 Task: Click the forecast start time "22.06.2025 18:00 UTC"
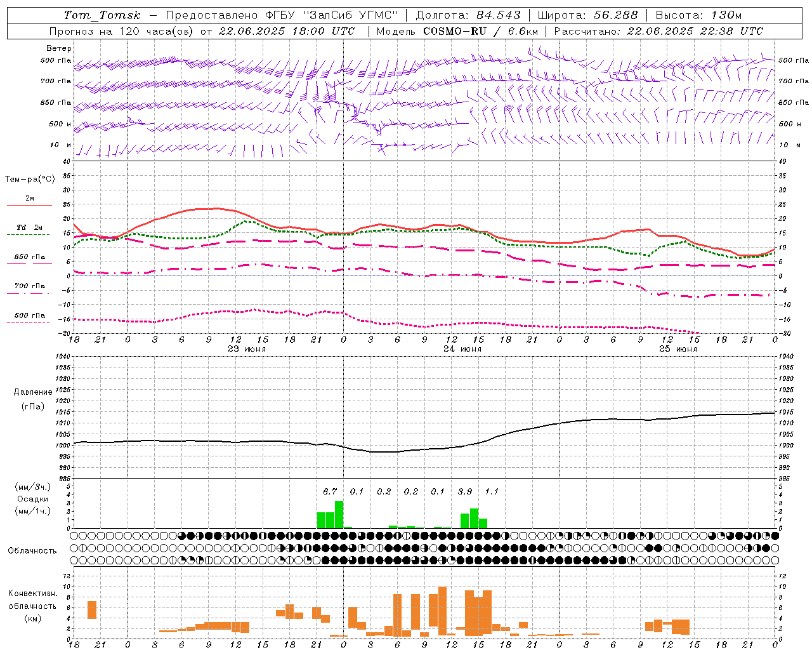287,31
